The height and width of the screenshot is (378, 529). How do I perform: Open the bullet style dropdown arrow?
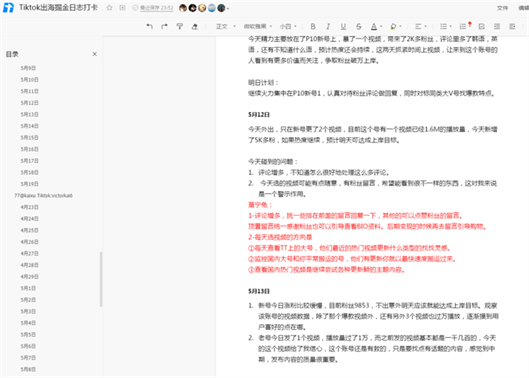click(450, 27)
